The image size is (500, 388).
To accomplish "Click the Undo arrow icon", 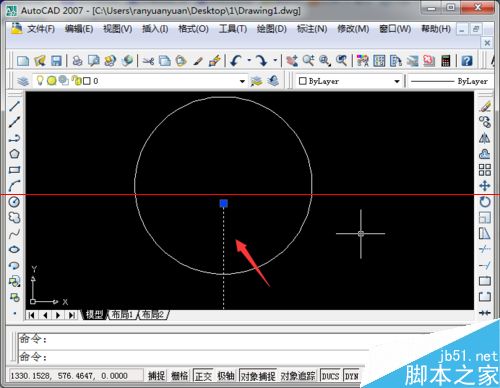I will 236,61.
